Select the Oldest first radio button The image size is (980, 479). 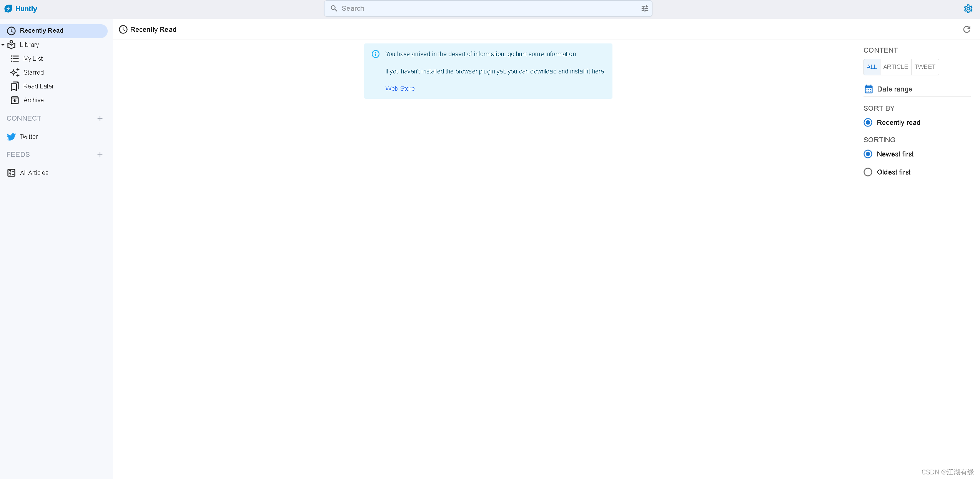(868, 172)
